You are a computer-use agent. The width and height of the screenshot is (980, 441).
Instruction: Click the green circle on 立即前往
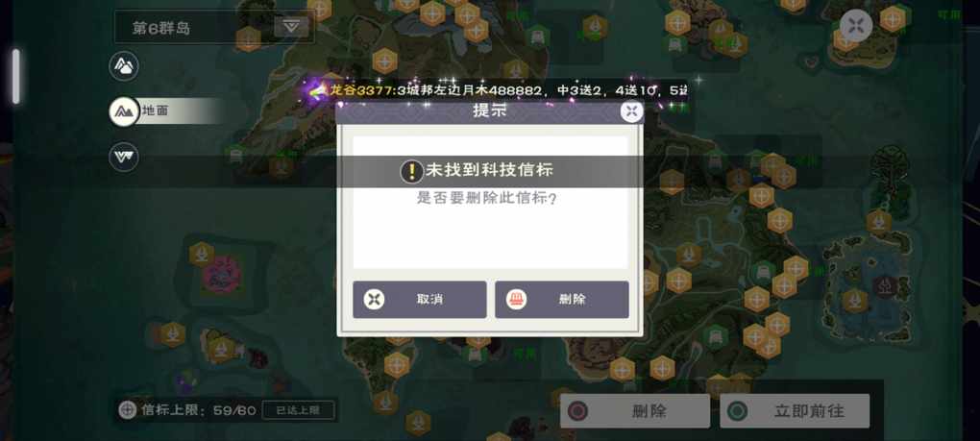(x=738, y=411)
